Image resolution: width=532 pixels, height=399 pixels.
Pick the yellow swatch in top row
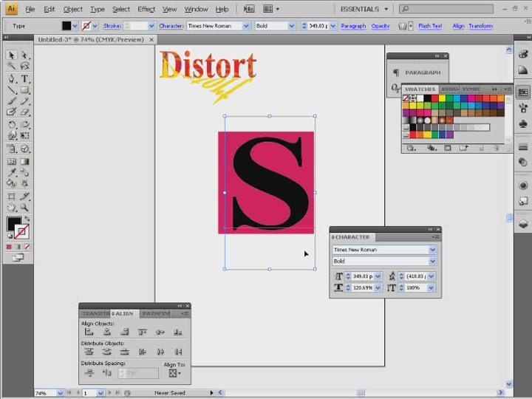pos(442,98)
